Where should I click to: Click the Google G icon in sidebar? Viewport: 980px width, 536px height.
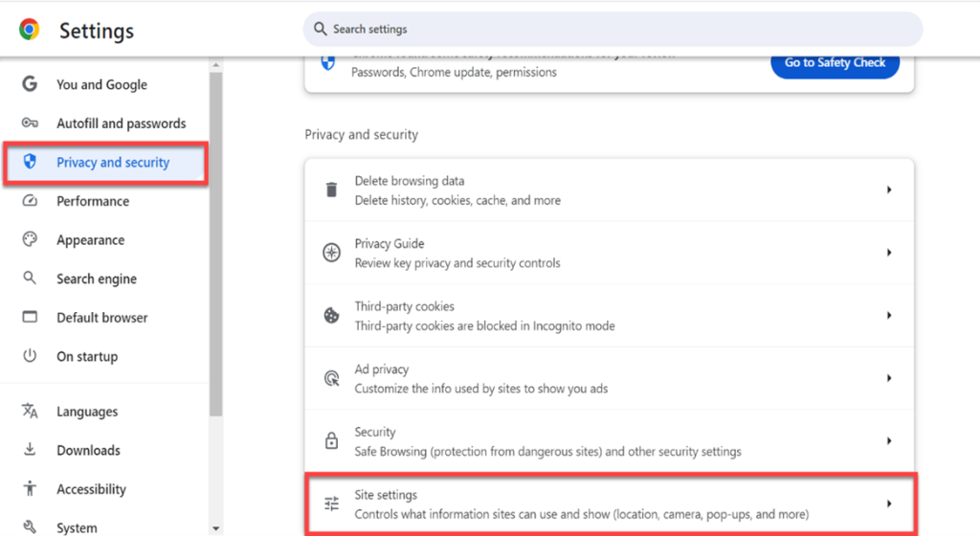coord(30,83)
